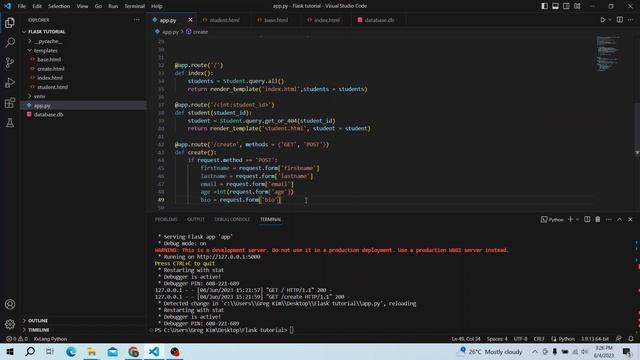The image size is (640, 360).
Task: Open the File menu
Action: coord(22,6)
